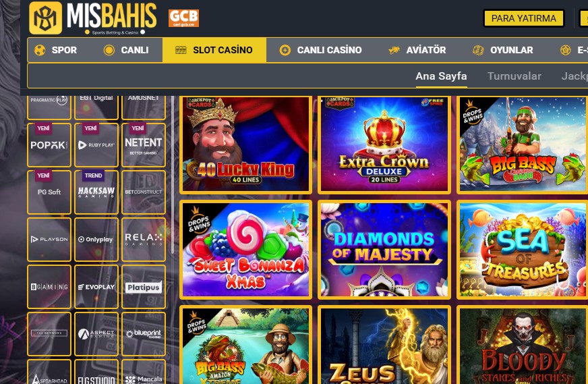Switch to the Turnuvalar tab
Screen dimensions: 588x384
(x=514, y=76)
